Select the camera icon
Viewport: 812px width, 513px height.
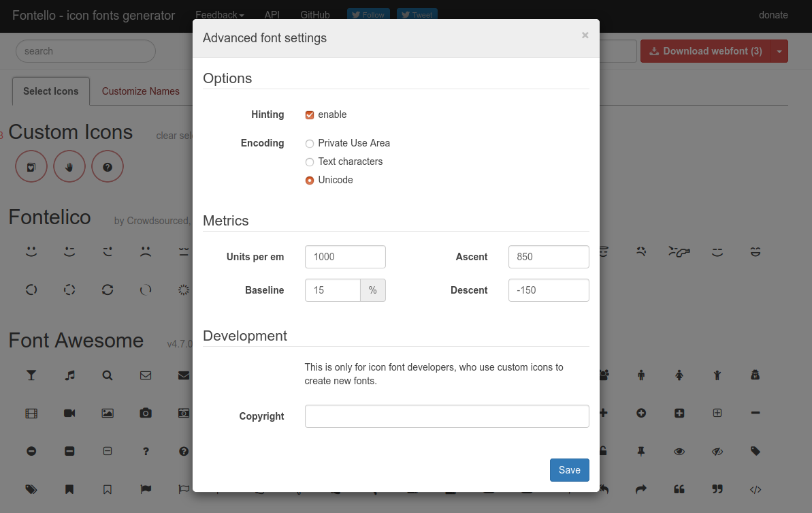coord(146,413)
